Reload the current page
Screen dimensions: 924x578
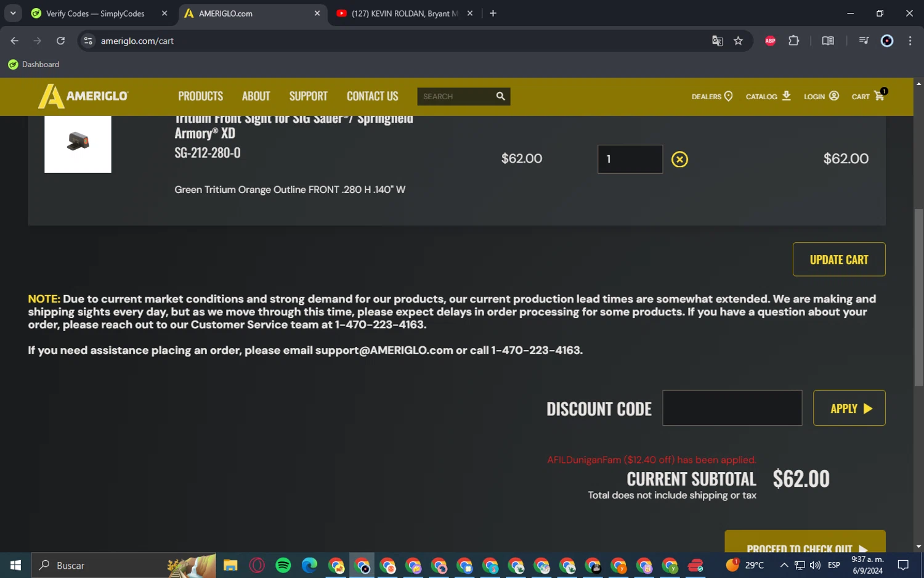click(60, 41)
